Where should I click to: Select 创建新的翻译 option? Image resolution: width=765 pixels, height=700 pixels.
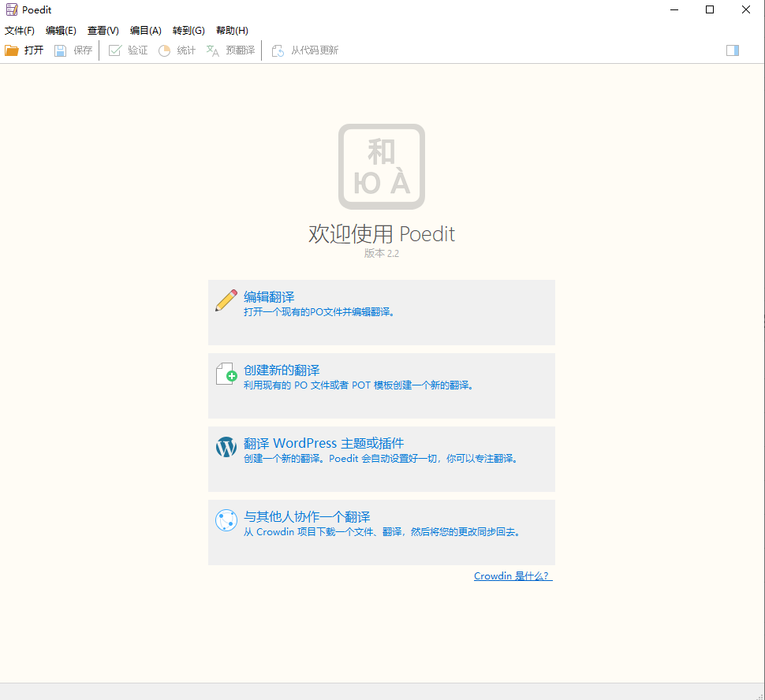pos(282,370)
